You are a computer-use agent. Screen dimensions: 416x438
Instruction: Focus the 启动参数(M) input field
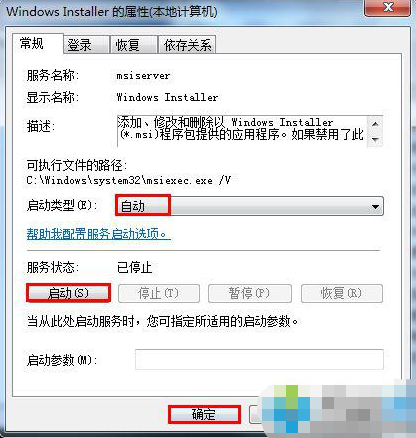click(x=259, y=359)
